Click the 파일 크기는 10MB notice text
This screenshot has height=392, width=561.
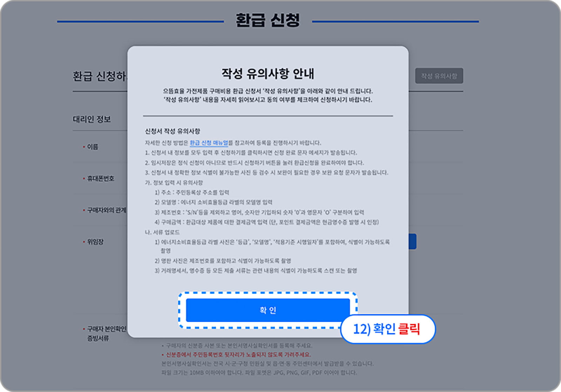[259, 372]
